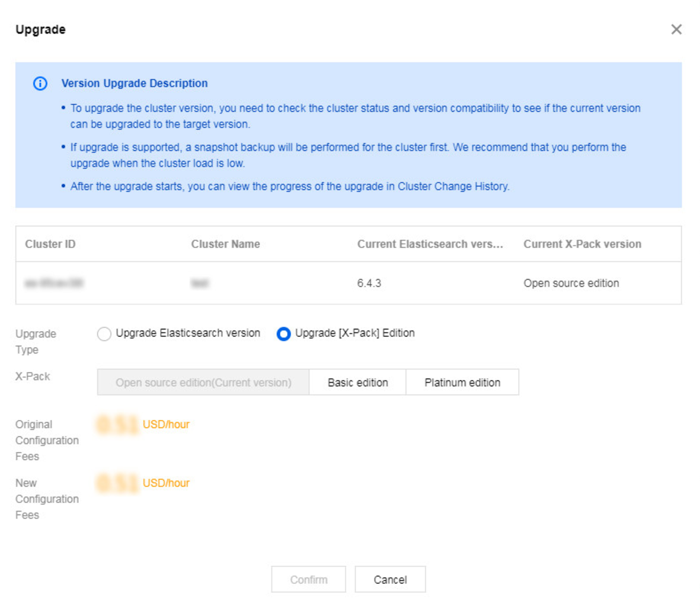The width and height of the screenshot is (700, 610).
Task: Click the Version Upgrade Description heading
Action: click(135, 84)
